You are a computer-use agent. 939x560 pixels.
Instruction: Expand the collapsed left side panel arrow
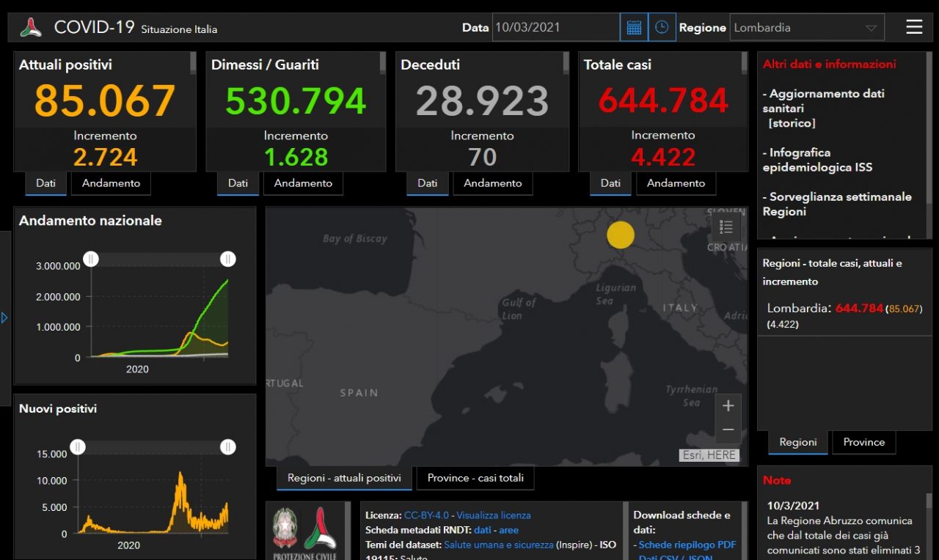point(4,318)
